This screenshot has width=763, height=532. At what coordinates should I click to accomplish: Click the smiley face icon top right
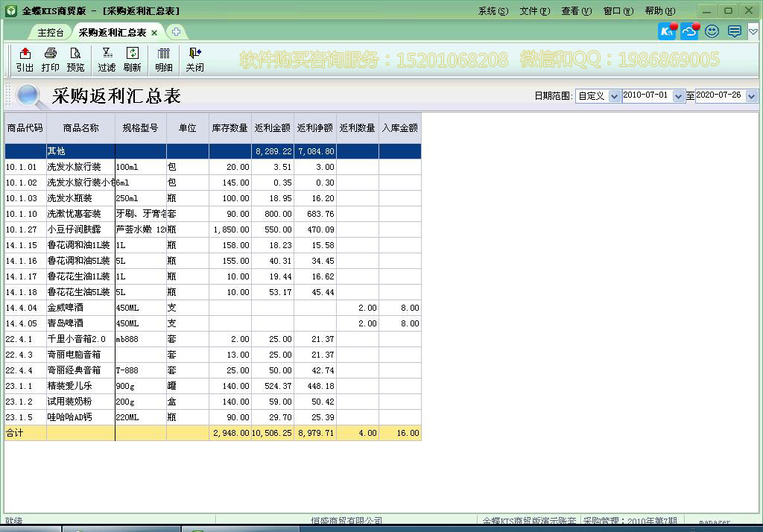712,31
